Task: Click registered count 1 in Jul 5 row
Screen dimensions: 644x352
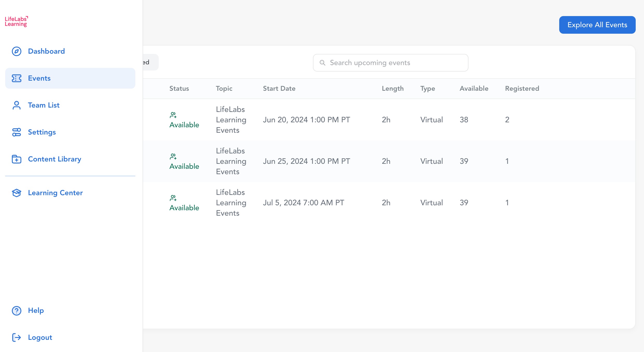Action: pyautogui.click(x=507, y=203)
